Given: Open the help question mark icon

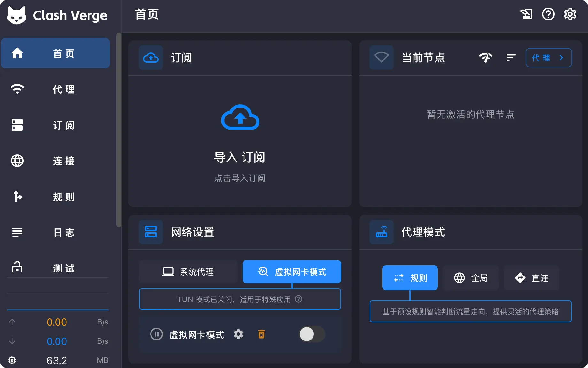Looking at the screenshot, I should [x=548, y=14].
